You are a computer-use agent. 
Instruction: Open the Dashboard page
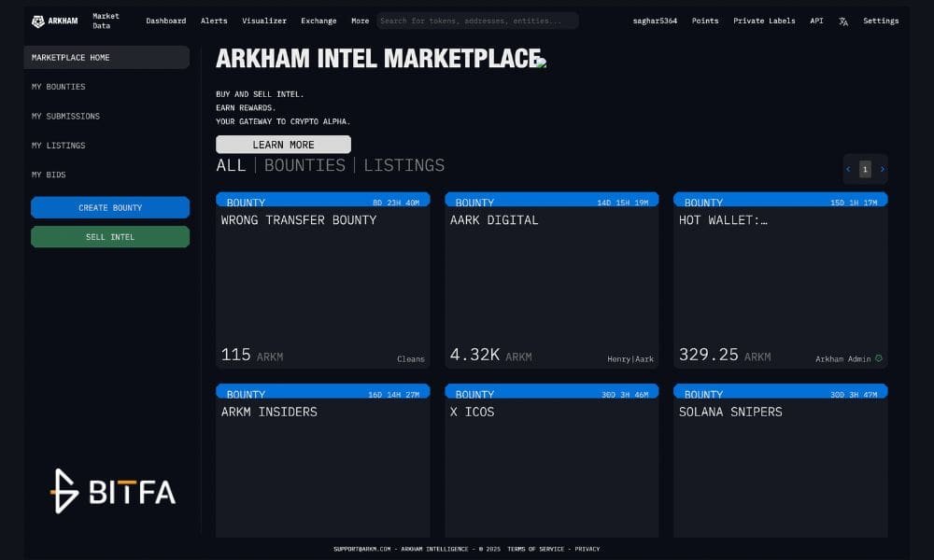(x=166, y=21)
